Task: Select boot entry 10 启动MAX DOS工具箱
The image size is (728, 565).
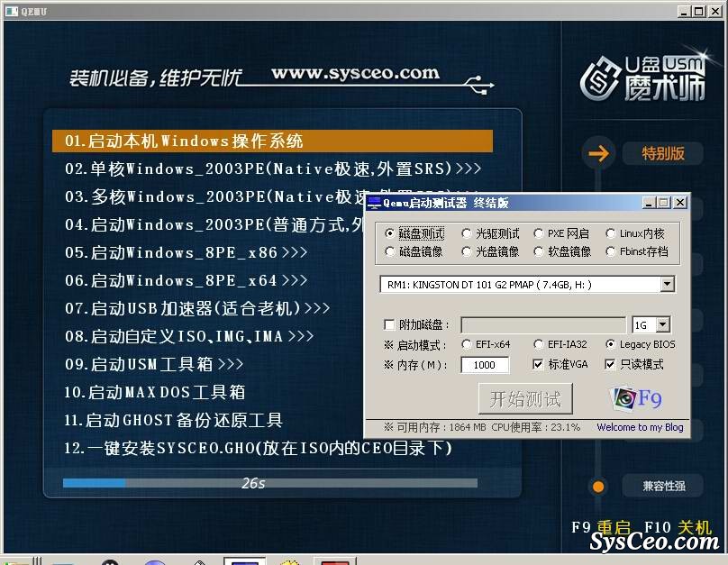Action: tap(155, 392)
